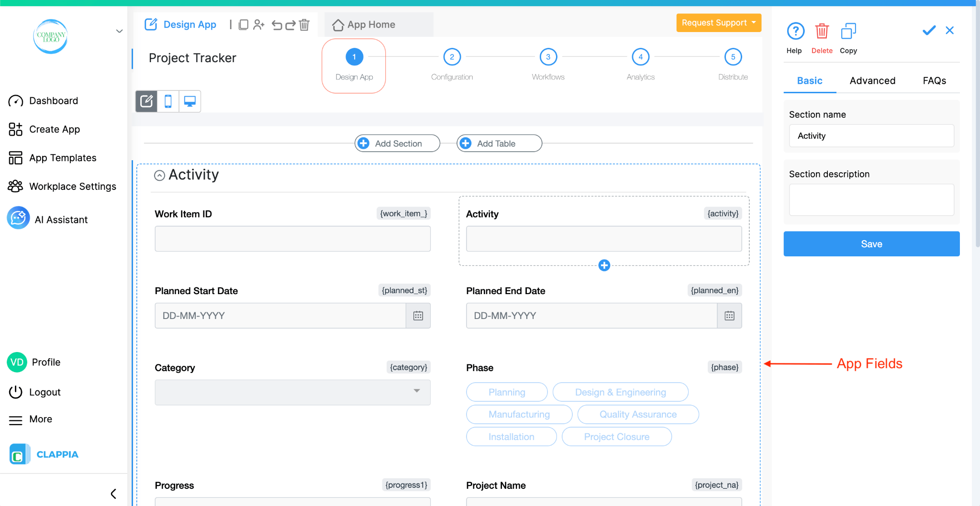Launch the AI Assistant

(x=47, y=219)
